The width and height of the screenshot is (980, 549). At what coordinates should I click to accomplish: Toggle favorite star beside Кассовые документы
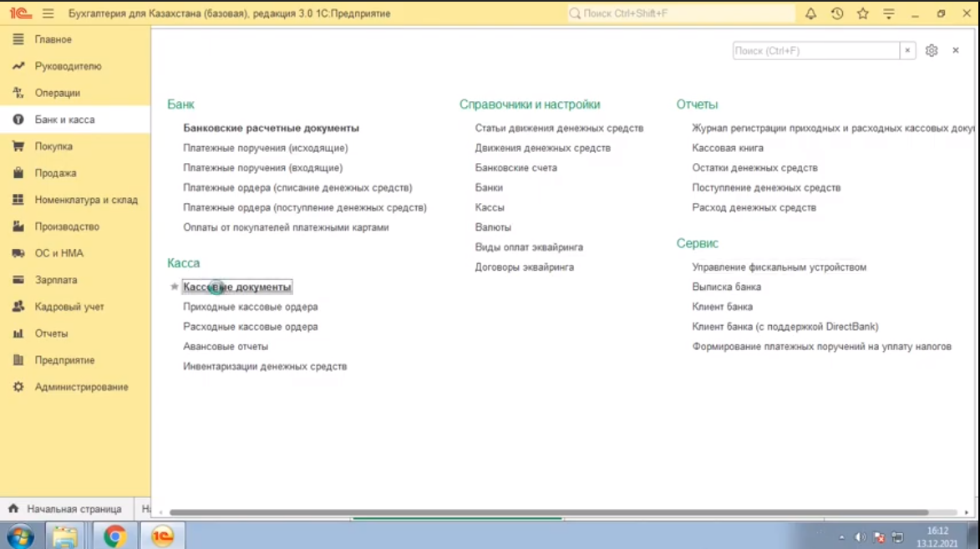point(175,287)
